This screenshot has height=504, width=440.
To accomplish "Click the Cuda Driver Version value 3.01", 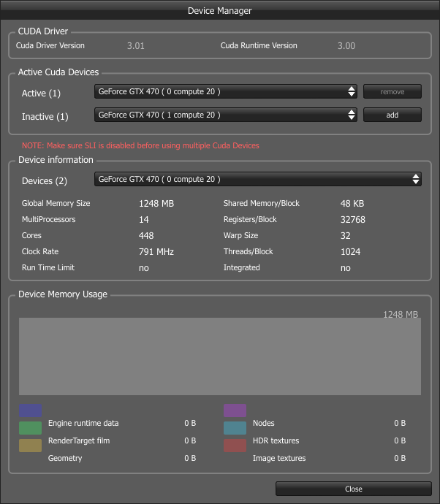I will click(x=136, y=45).
